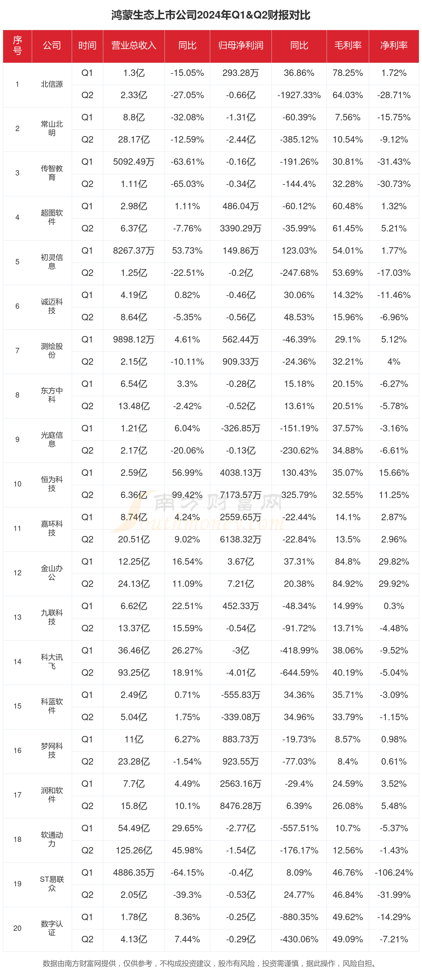Click the 归母净利润 column header

241,46
